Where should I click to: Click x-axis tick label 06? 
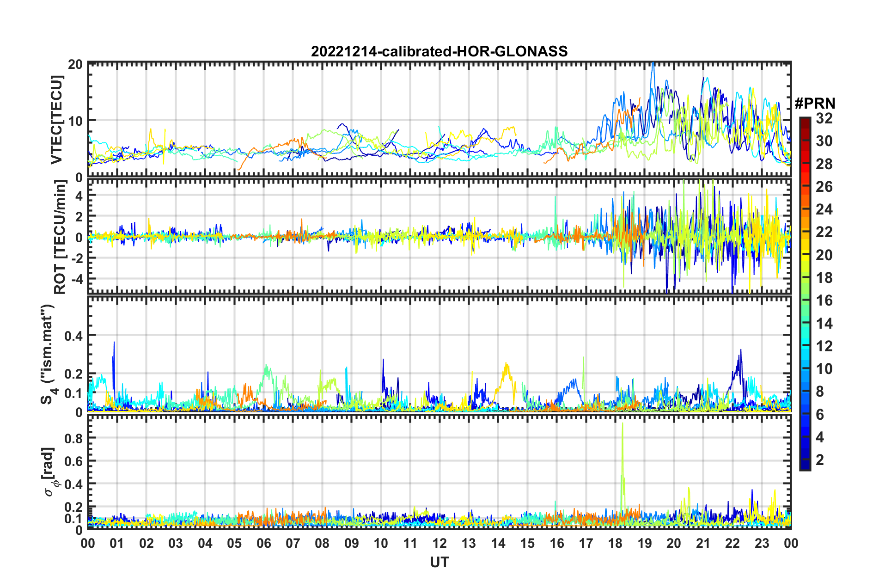(x=263, y=543)
